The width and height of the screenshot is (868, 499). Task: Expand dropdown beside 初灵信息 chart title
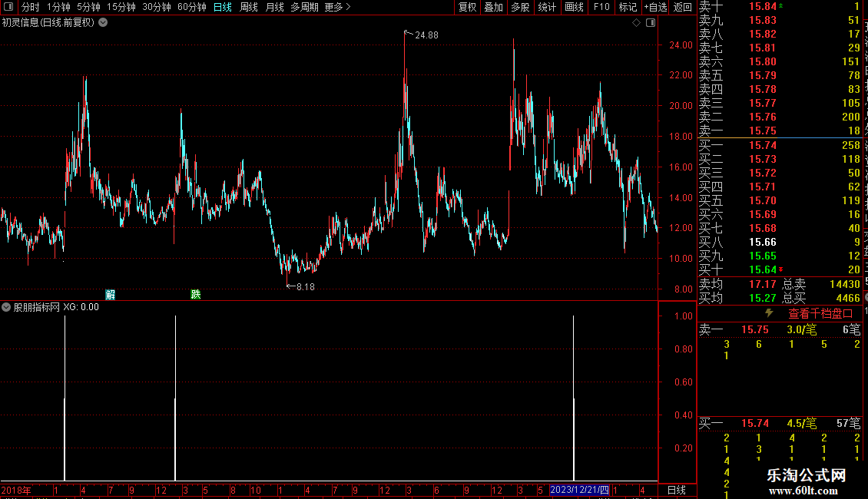[x=103, y=23]
